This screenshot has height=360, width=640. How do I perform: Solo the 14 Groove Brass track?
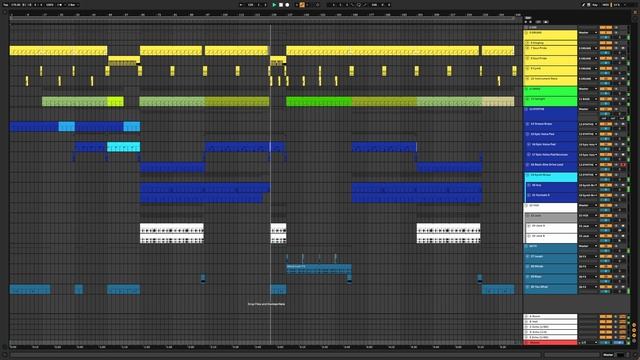pyautogui.click(x=617, y=124)
